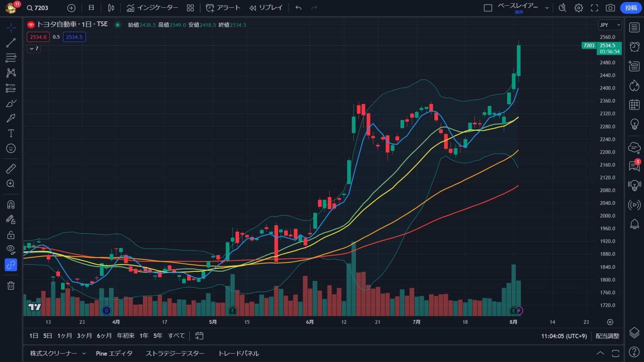The image size is (644, 362).
Task: Redo the chart action
Action: click(314, 8)
